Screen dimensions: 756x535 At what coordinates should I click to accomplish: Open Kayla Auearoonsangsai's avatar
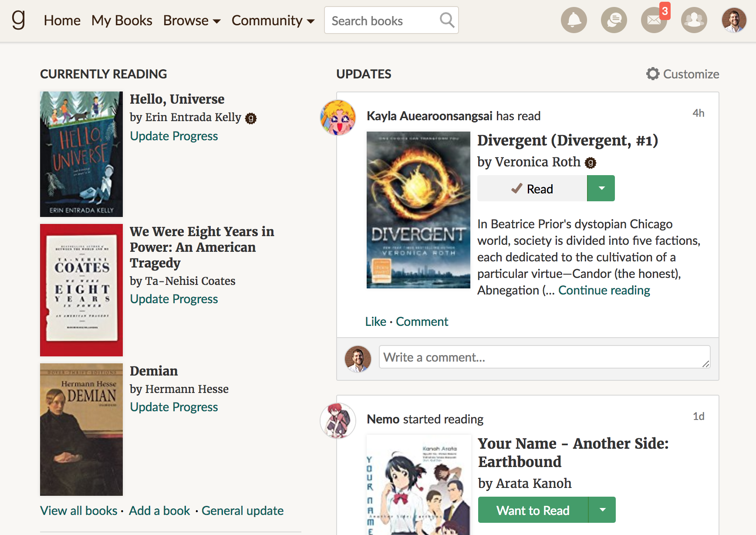tap(338, 118)
